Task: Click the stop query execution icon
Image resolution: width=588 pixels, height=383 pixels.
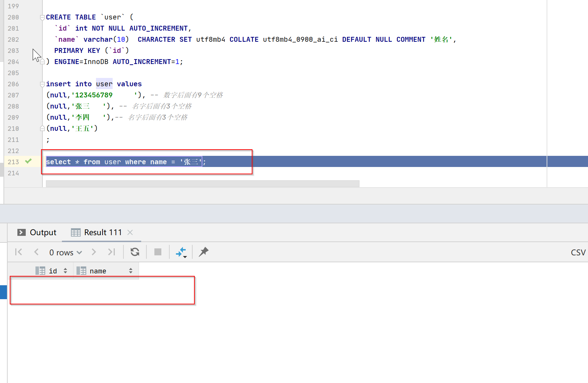Action: pyautogui.click(x=158, y=252)
